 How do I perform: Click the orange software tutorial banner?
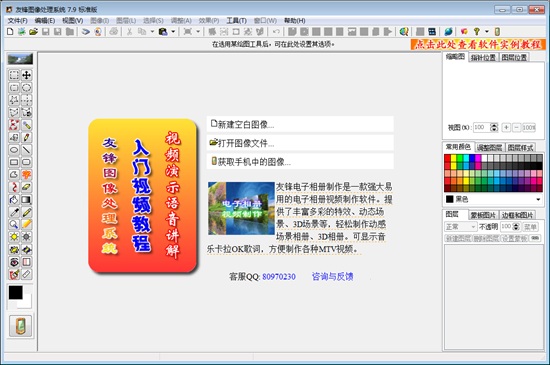click(478, 45)
